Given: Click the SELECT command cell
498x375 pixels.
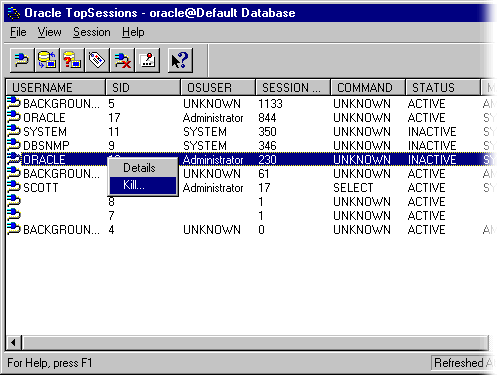Looking at the screenshot, I should [x=353, y=188].
